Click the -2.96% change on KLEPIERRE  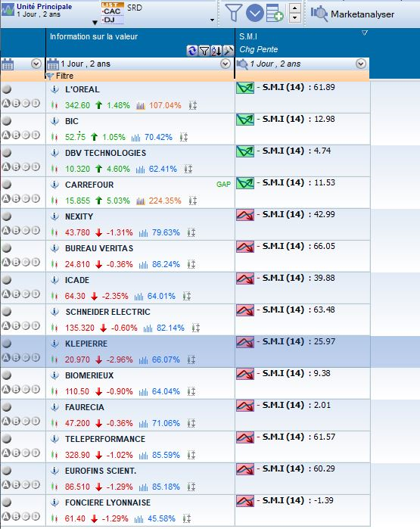click(120, 359)
